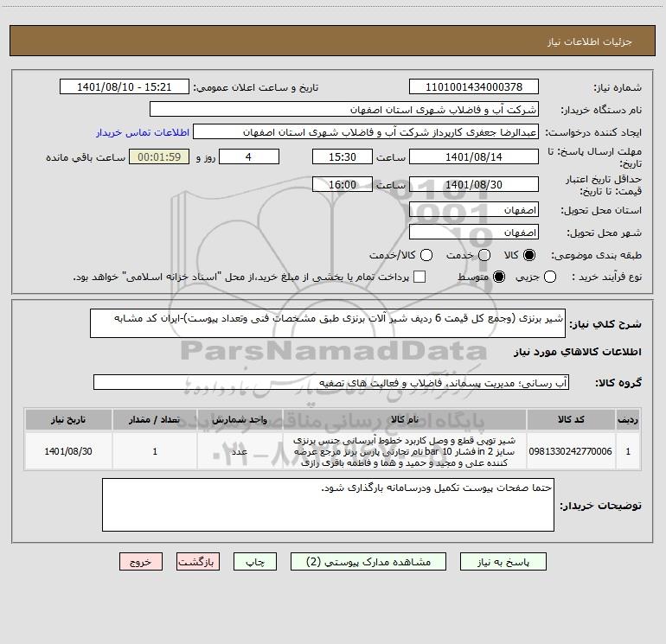Click the جزئیات اطلاعات نیاز header title
The height and width of the screenshot is (644, 666).
click(x=590, y=41)
